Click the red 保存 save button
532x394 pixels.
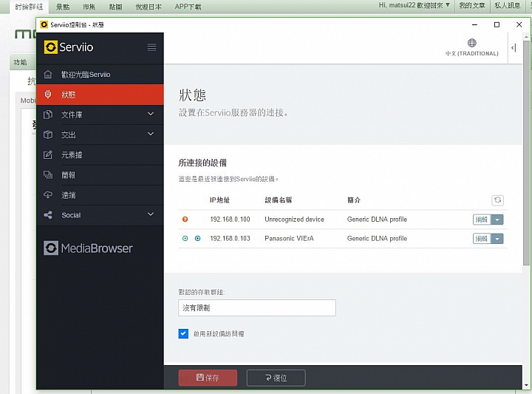pyautogui.click(x=208, y=378)
